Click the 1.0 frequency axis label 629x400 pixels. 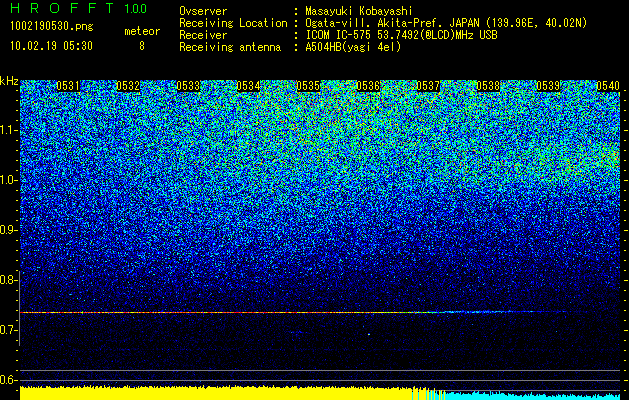(8, 180)
